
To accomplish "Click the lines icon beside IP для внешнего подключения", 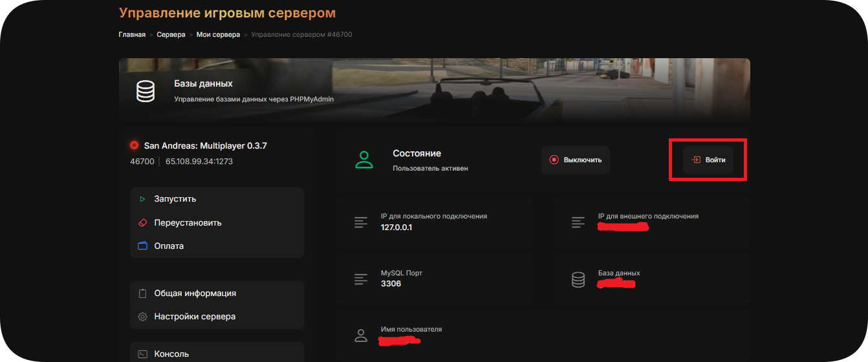I will click(578, 222).
